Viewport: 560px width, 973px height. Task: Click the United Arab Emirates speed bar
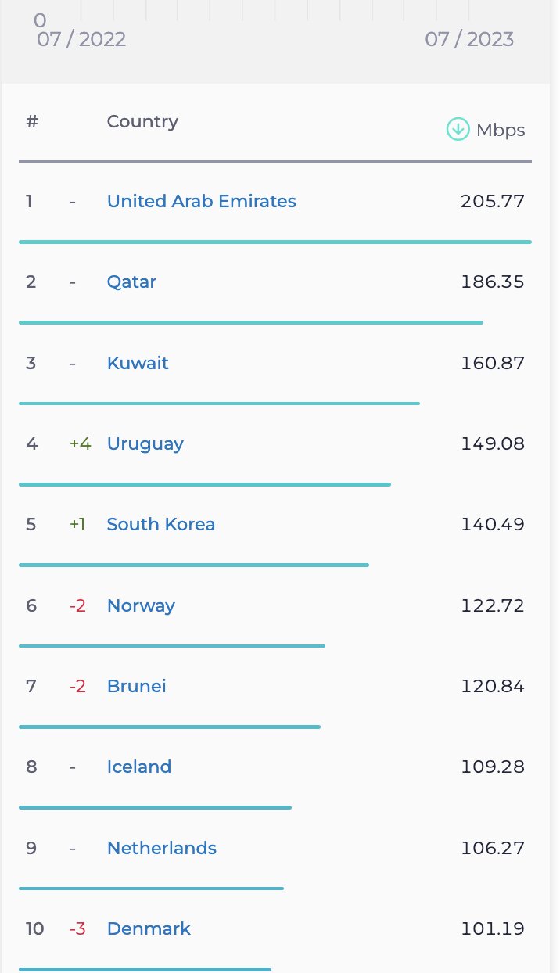275,242
